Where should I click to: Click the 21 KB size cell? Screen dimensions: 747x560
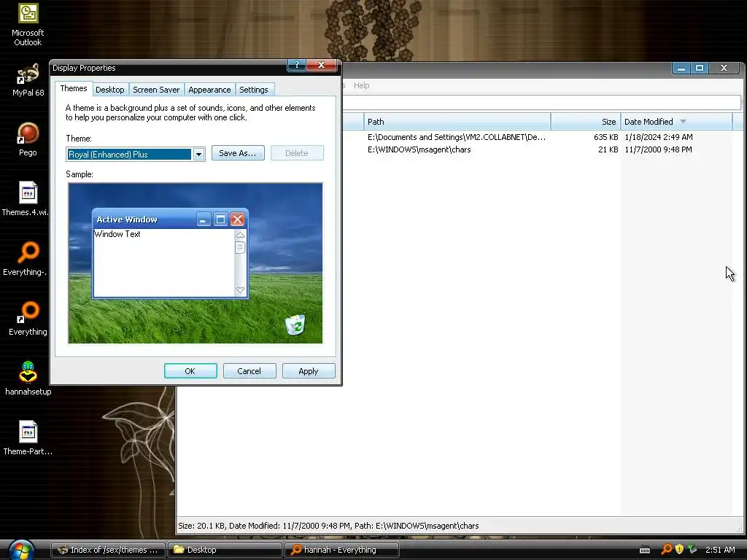(x=608, y=149)
